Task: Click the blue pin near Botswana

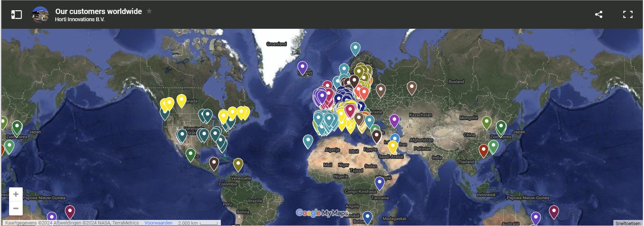Action: coord(367,217)
